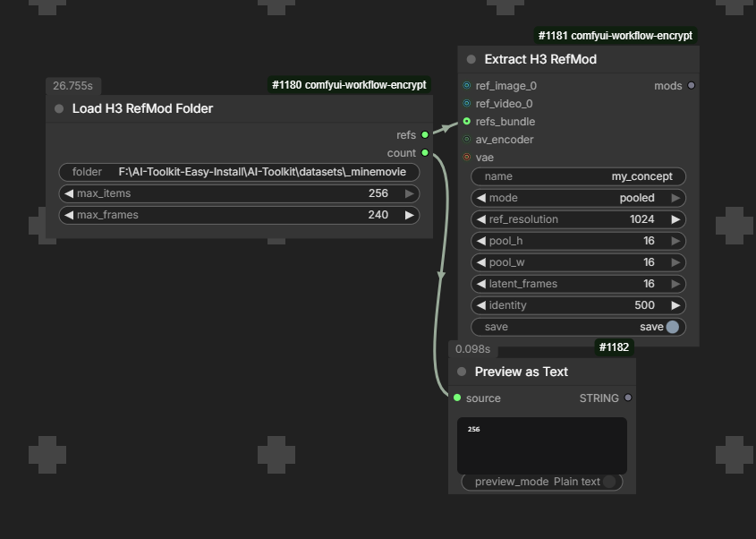Screen dimensions: 756x539
Task: Click the ref_image_0 input port
Action: click(467, 85)
